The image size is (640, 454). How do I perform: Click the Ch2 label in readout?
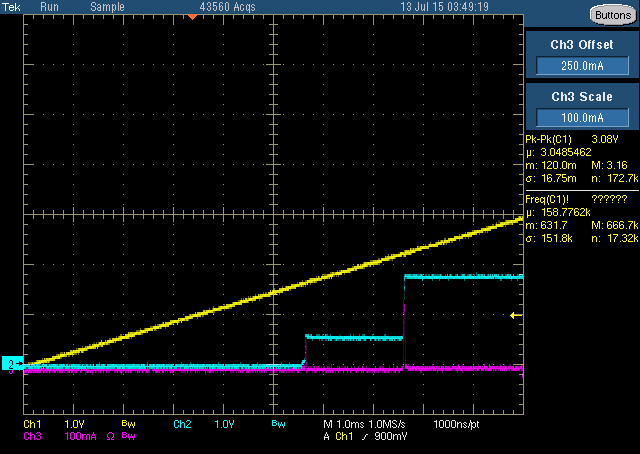coord(182,424)
